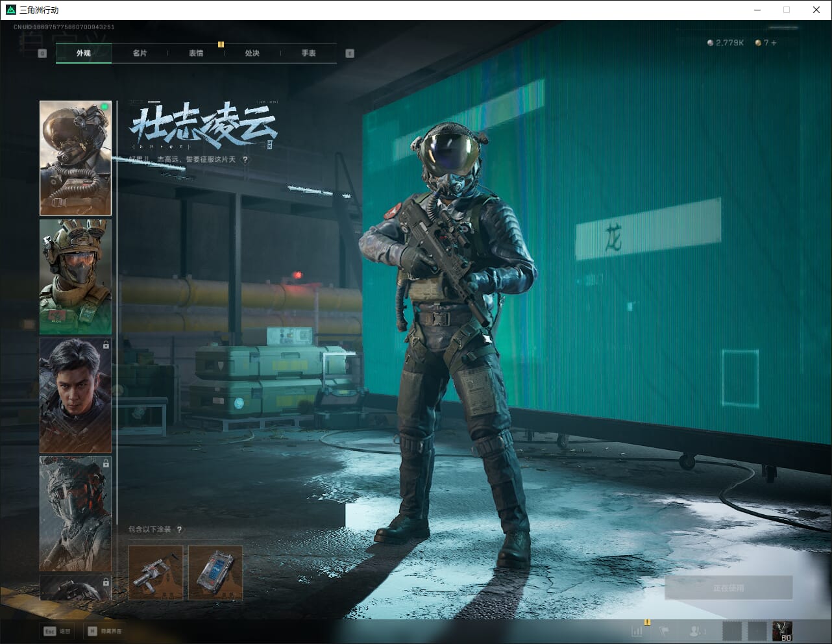Viewport: 832px width, 644px height.
Task: Click the 正在使用 button
Action: click(728, 588)
